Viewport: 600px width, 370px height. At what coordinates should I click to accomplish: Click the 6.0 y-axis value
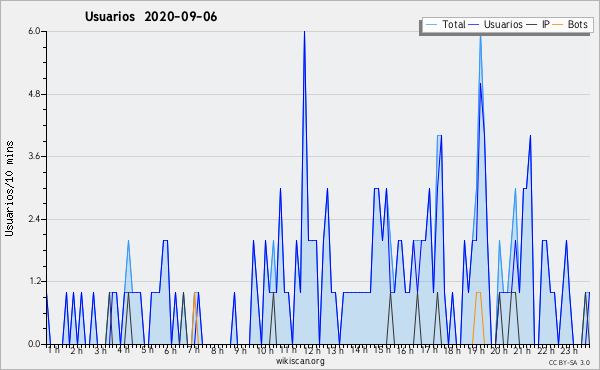34,31
